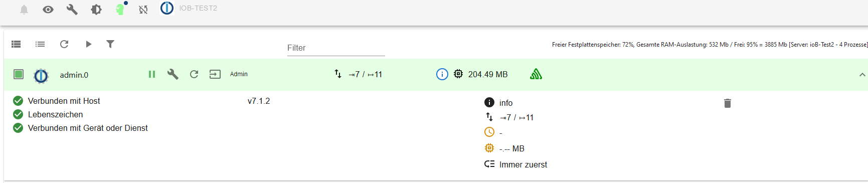Switch to table list view icon
The image size is (868, 183).
pos(16,44)
